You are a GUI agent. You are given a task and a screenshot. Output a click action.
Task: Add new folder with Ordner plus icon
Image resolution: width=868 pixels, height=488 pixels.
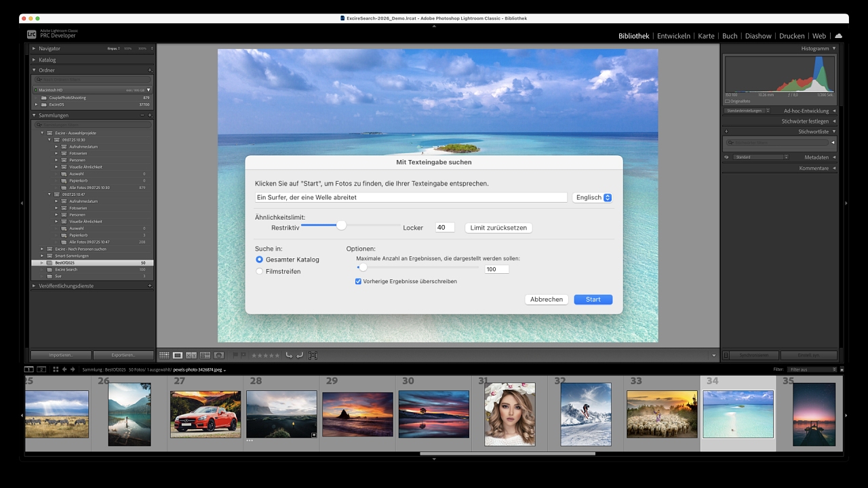click(150, 70)
